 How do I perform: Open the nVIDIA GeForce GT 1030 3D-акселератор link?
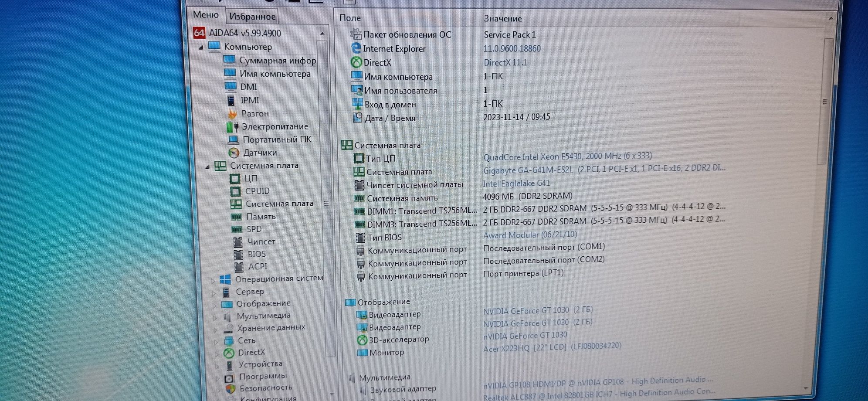(x=525, y=336)
